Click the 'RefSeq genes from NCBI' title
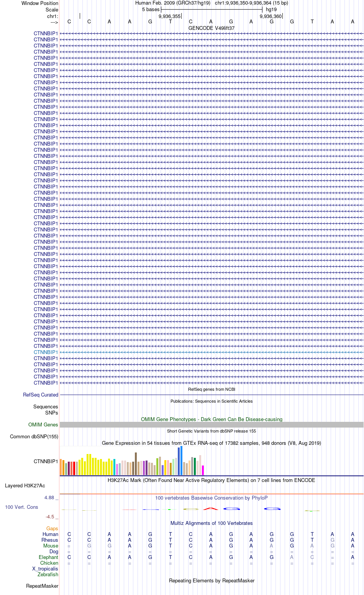Screen dimensions: 364x595 [x=212, y=389]
